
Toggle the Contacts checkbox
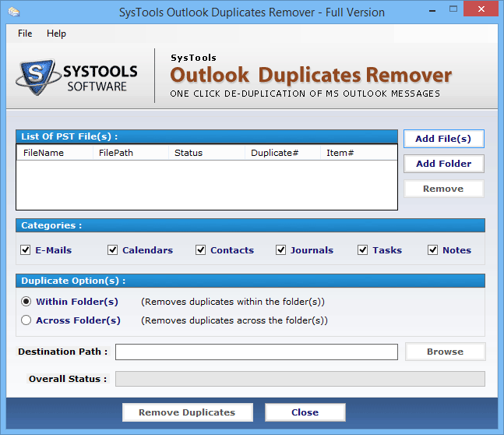pyautogui.click(x=200, y=250)
